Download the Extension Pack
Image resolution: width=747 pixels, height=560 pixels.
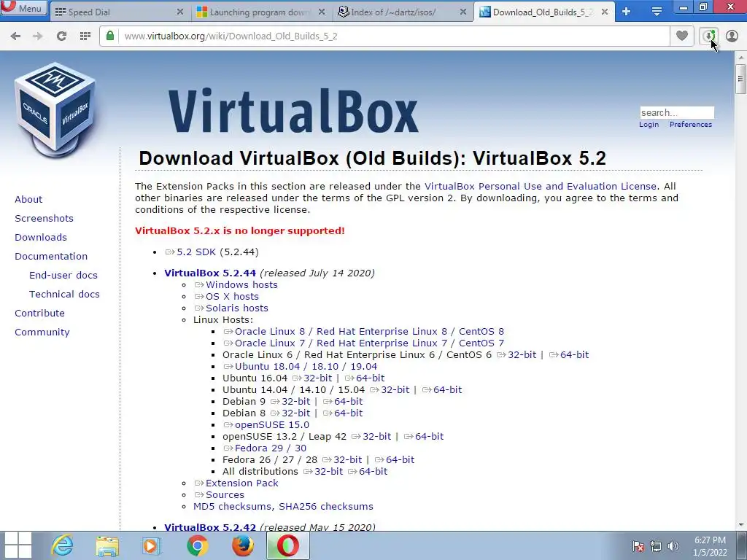236,483
